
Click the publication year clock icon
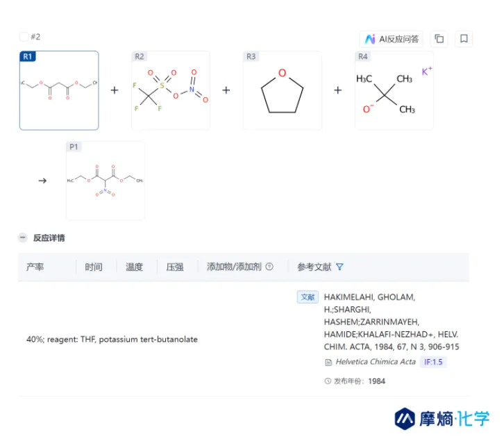(x=328, y=381)
